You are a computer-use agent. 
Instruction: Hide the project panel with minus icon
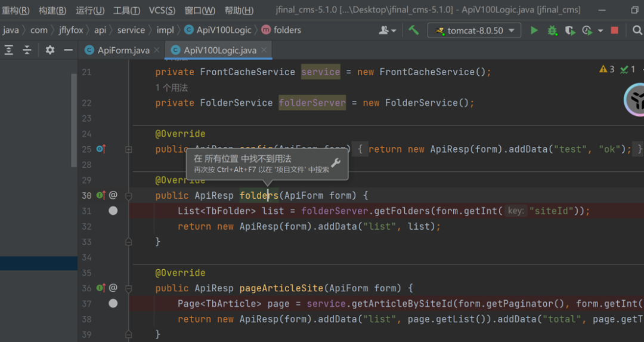(x=68, y=50)
